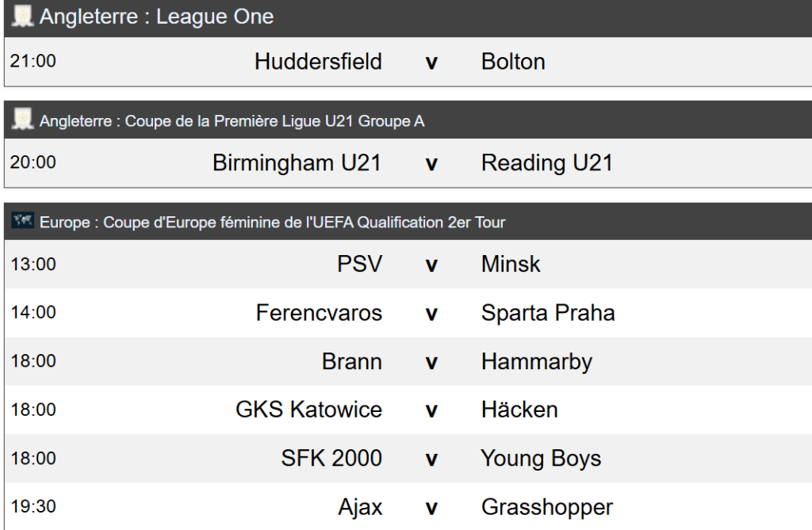812x530 pixels.
Task: Choose the GKS Katowice team name
Action: [308, 410]
